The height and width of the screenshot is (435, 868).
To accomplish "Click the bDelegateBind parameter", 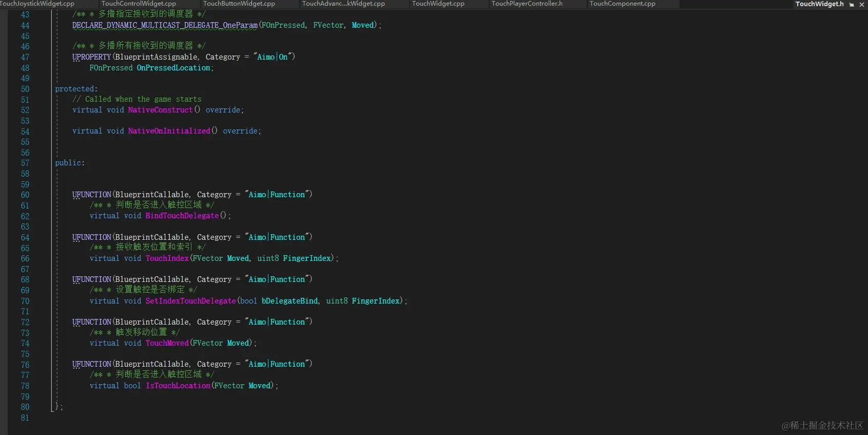I will tap(290, 301).
